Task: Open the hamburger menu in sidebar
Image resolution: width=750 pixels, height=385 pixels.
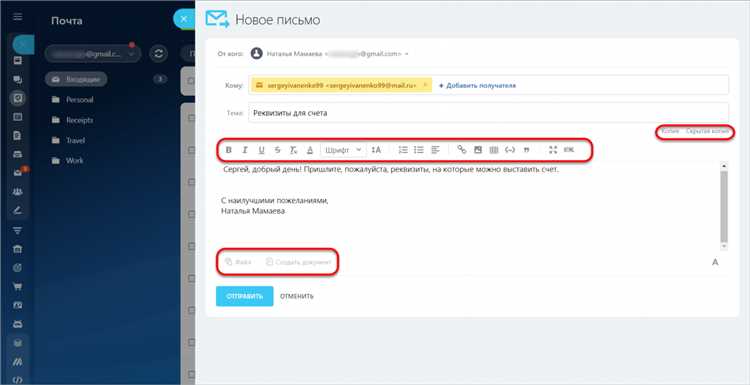Action: [x=18, y=17]
